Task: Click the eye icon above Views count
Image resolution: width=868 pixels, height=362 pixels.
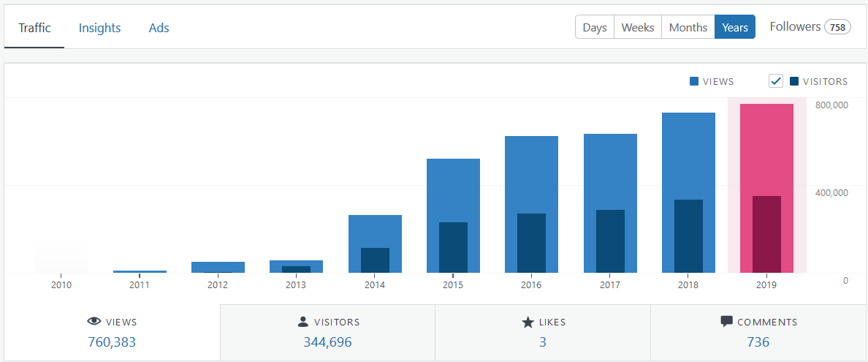Action: coord(94,322)
